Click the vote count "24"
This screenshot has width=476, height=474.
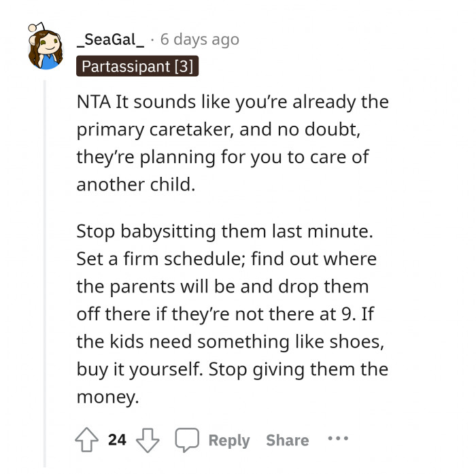pyautogui.click(x=117, y=440)
